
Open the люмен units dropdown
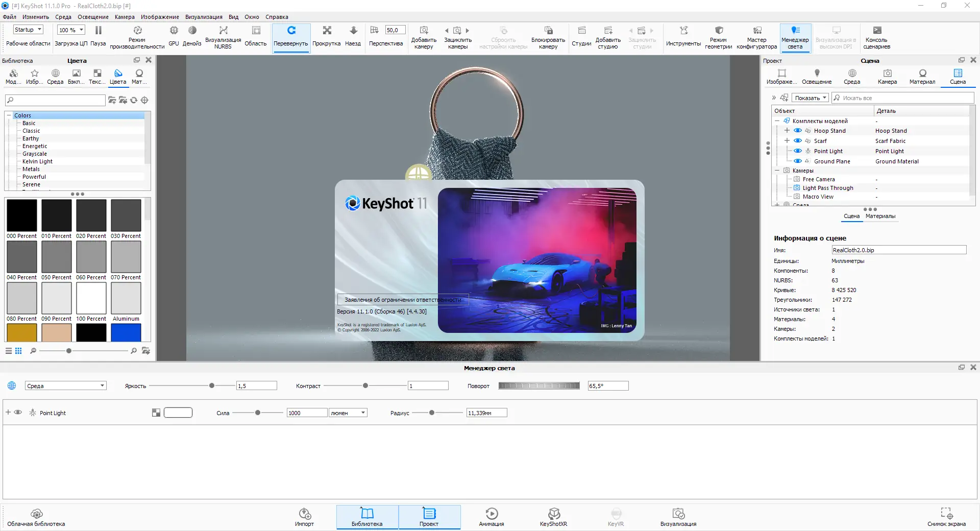pos(348,413)
